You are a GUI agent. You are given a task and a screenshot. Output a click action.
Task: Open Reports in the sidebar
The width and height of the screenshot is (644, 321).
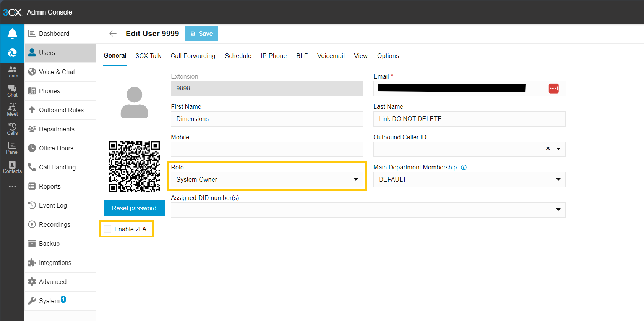point(60,186)
